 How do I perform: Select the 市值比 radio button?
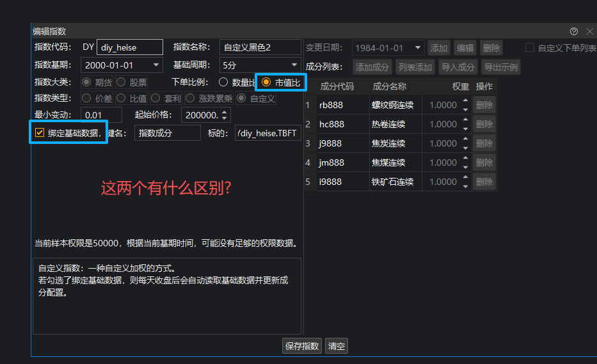[266, 82]
